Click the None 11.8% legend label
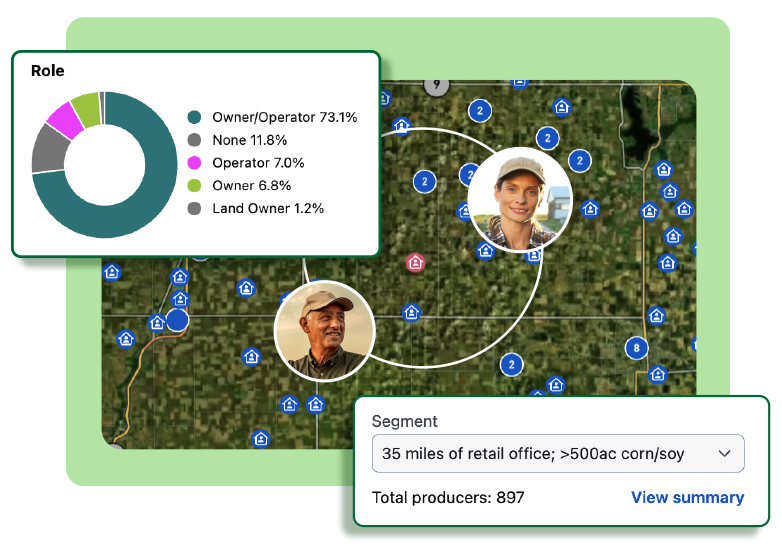Image resolution: width=782 pixels, height=546 pixels. (x=249, y=140)
